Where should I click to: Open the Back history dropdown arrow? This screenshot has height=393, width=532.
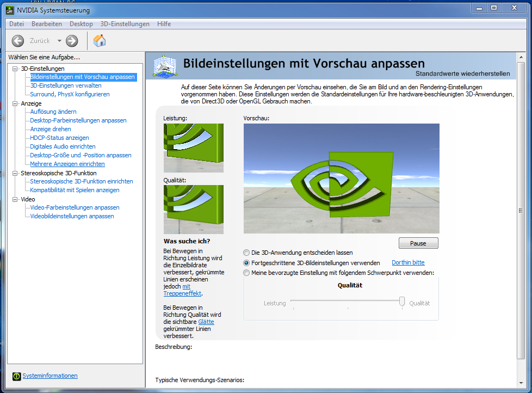pos(59,41)
